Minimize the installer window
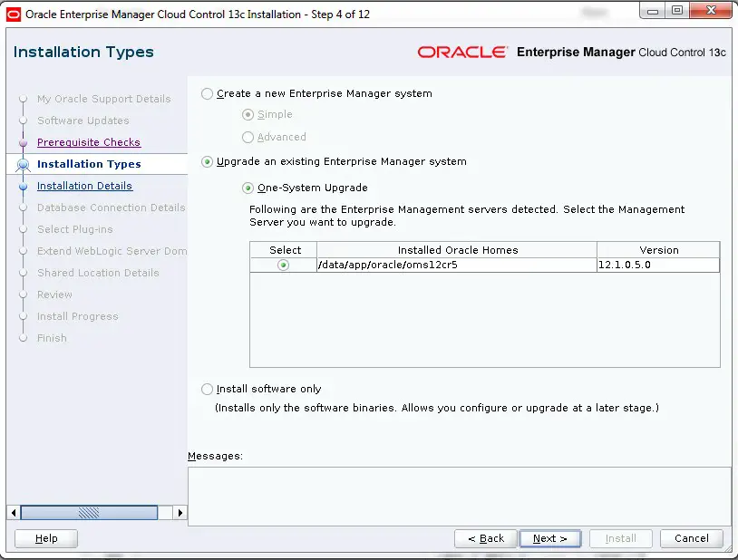 coord(653,10)
